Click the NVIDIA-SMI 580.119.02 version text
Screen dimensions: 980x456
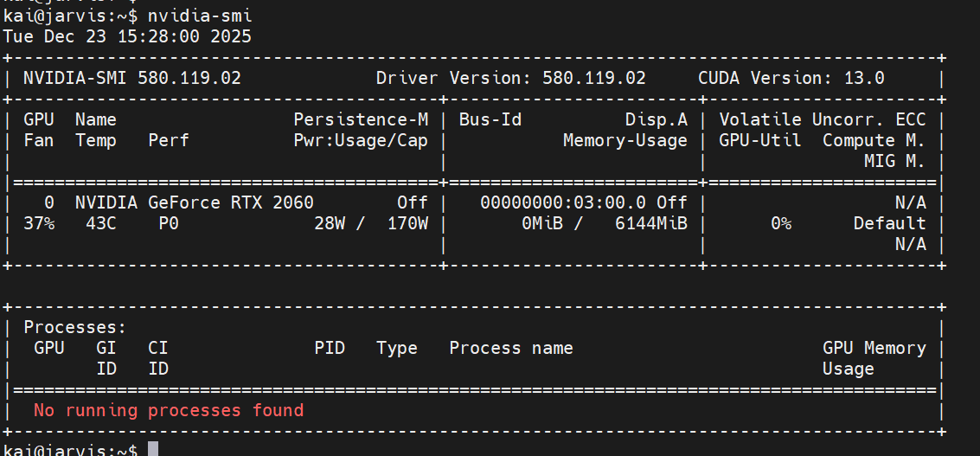(131, 78)
